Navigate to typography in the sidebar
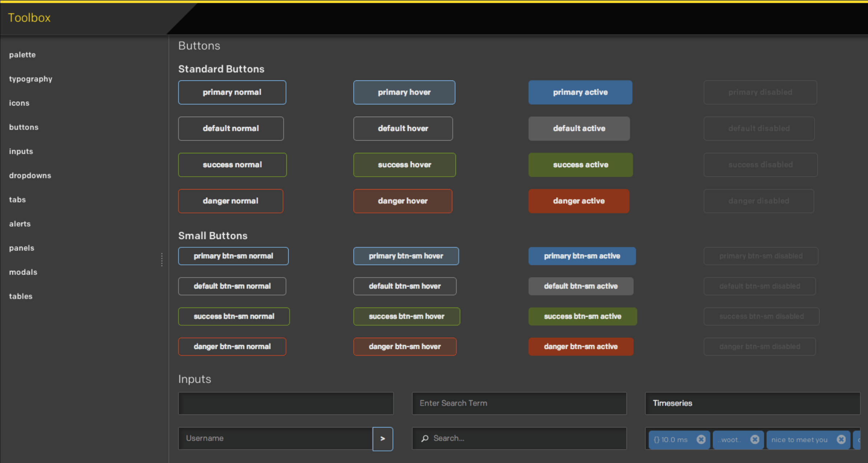The width and height of the screenshot is (868, 463). coord(31,79)
